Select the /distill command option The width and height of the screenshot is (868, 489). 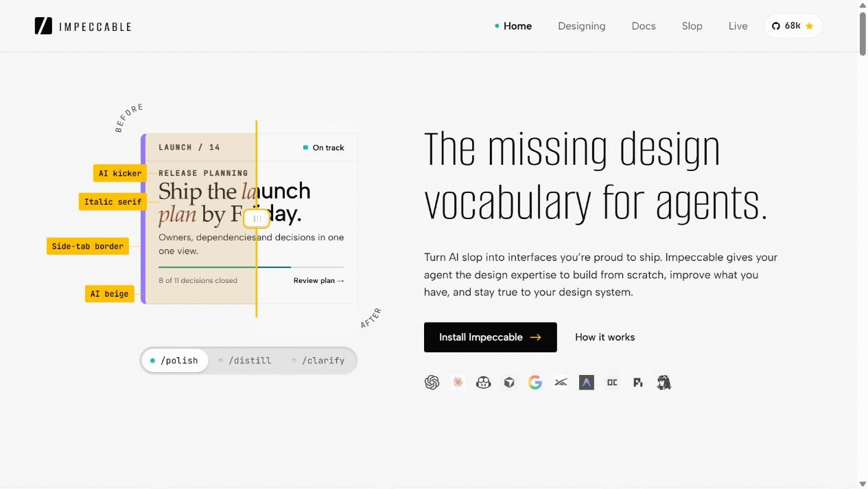pyautogui.click(x=245, y=361)
